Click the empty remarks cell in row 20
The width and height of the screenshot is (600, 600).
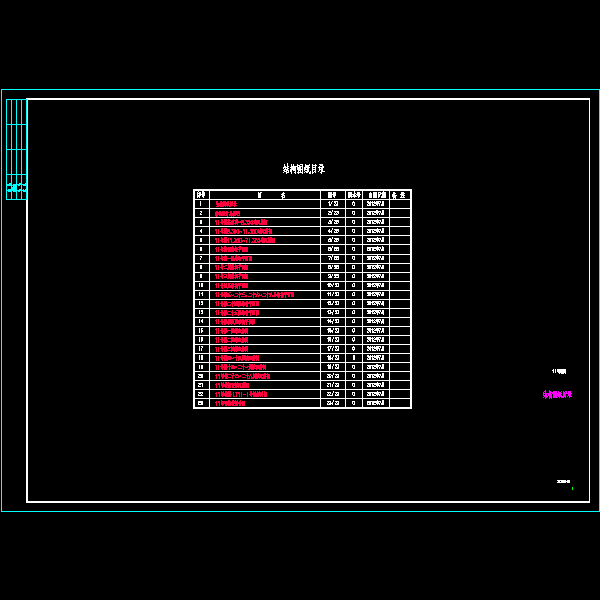(x=399, y=376)
